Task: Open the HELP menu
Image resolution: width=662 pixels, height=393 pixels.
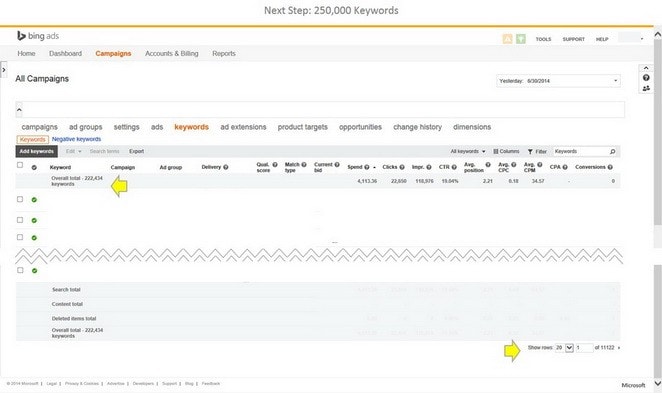Action: pyautogui.click(x=602, y=39)
